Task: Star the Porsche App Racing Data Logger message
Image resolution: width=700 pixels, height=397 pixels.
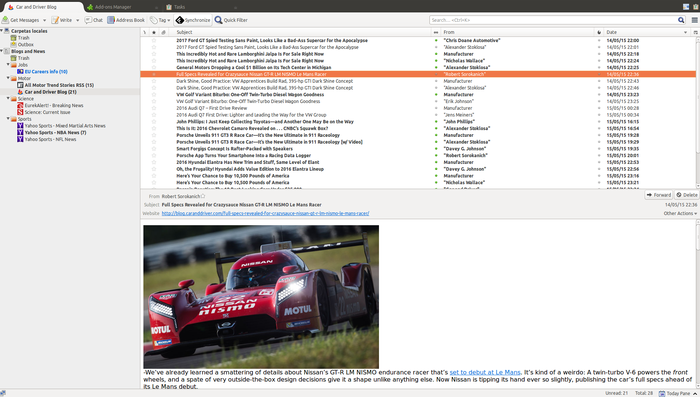Action: (154, 155)
